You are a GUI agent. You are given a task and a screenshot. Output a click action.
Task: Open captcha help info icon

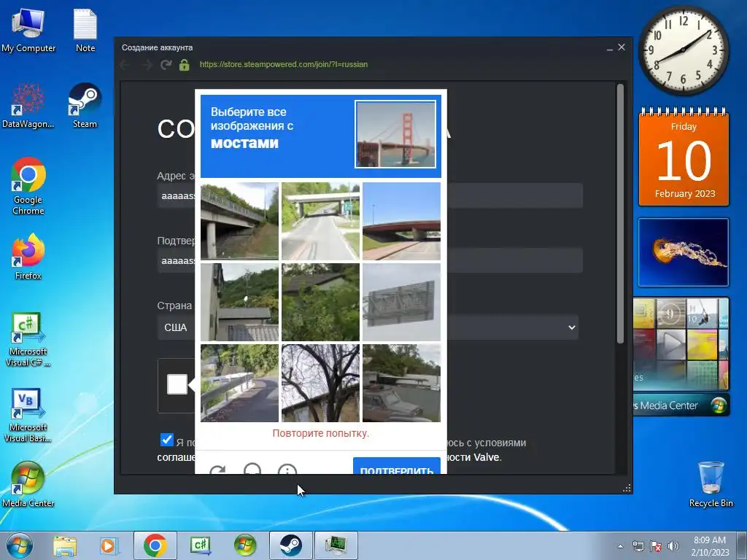(x=287, y=469)
